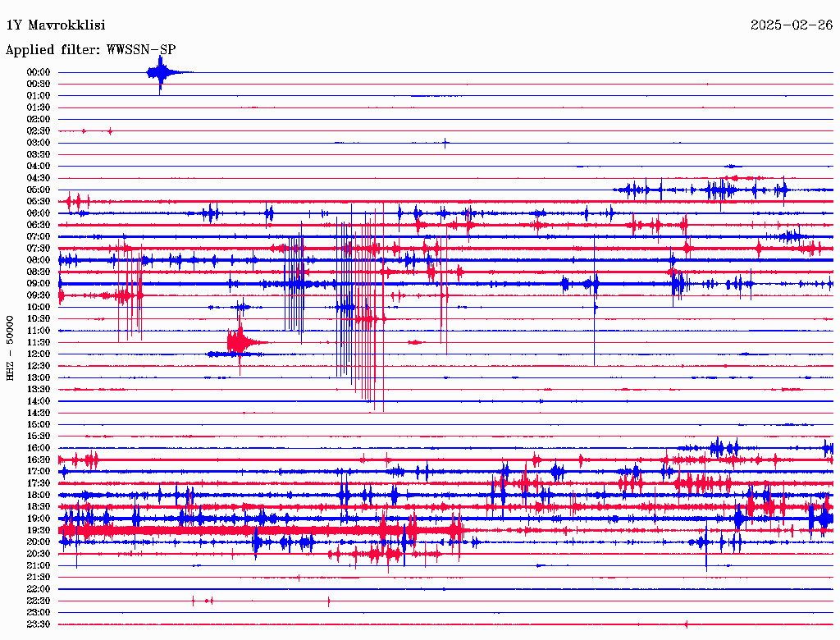Image resolution: width=840 pixels, height=640 pixels.
Task: Click the large red event on 11:30 trace
Action: coord(241,343)
